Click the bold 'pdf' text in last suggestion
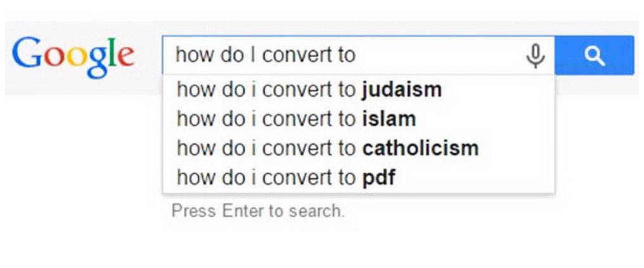 tap(378, 178)
